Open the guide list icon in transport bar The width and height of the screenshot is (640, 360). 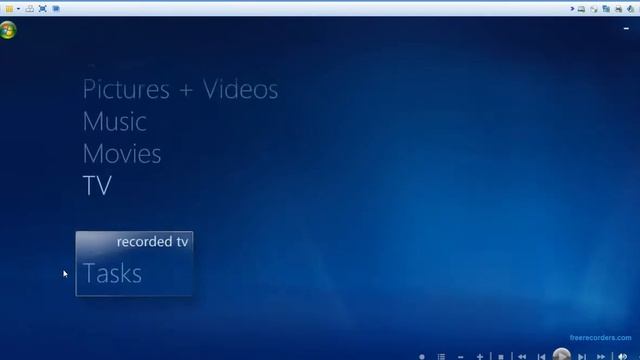pos(441,357)
